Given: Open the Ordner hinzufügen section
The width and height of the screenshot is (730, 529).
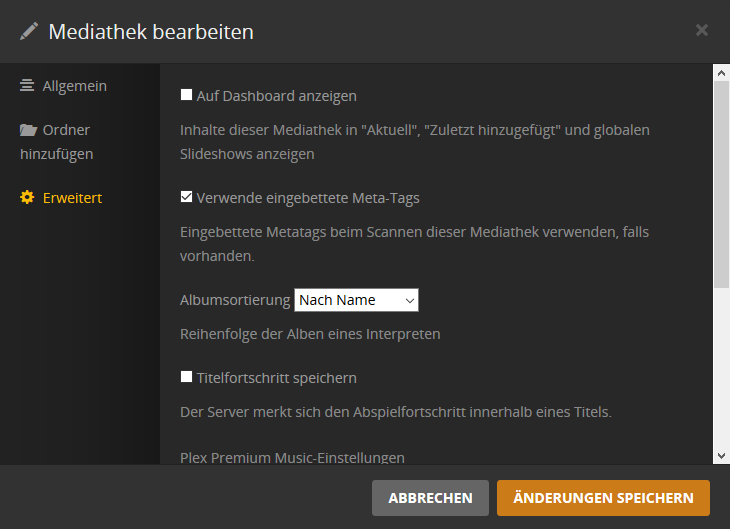Looking at the screenshot, I should point(56,142).
